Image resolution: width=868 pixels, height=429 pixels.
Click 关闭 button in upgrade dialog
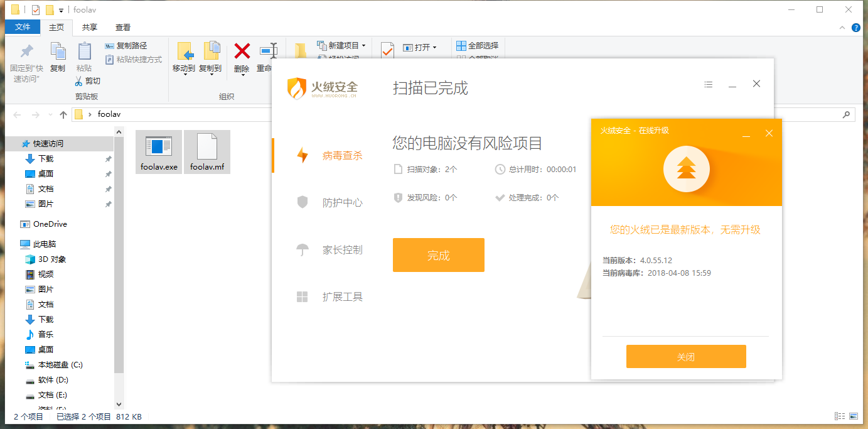[x=686, y=357]
